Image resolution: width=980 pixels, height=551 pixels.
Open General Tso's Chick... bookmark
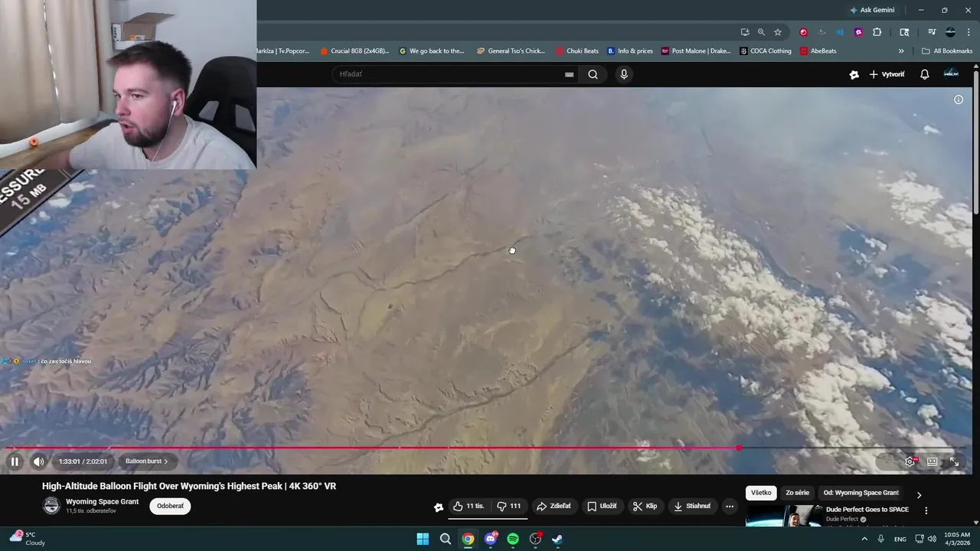pos(511,51)
